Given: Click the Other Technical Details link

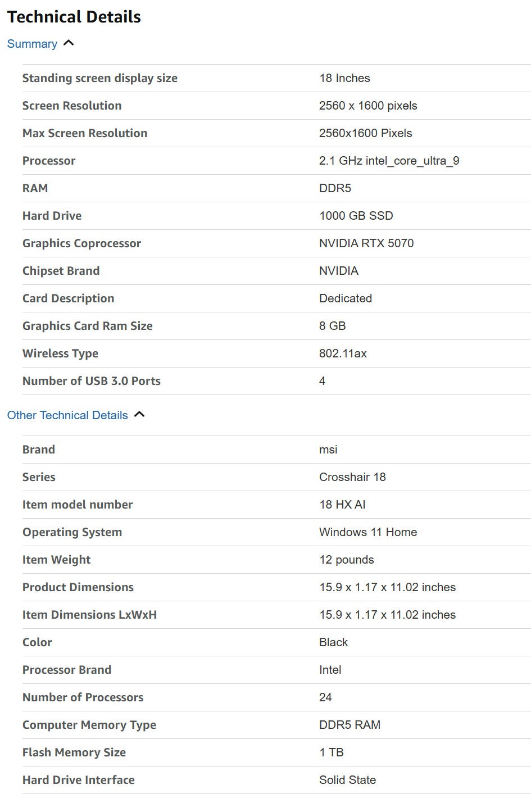Looking at the screenshot, I should pyautogui.click(x=67, y=415).
